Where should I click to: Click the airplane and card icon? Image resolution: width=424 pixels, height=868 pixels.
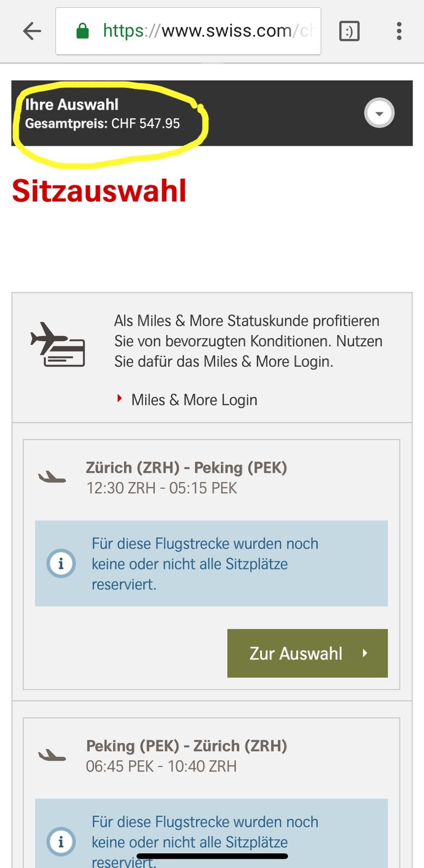[x=58, y=344]
